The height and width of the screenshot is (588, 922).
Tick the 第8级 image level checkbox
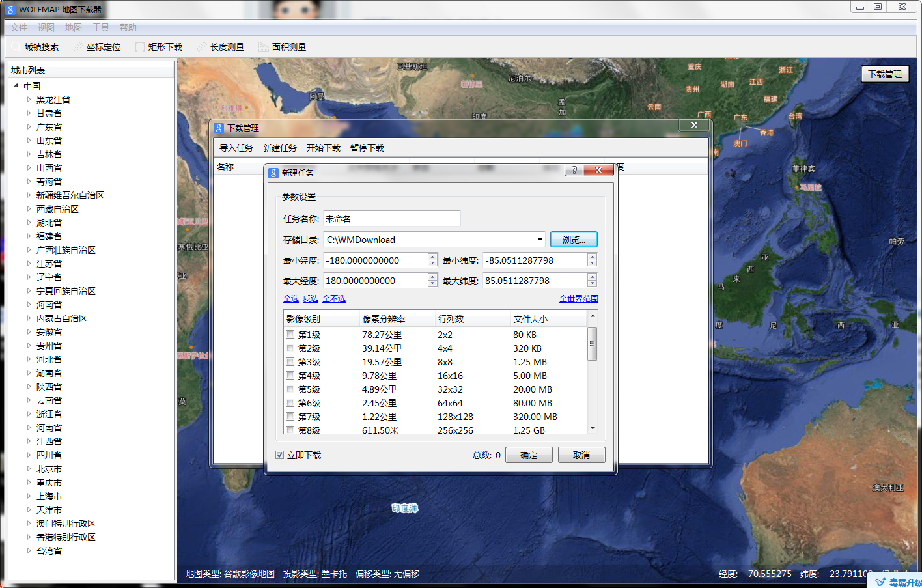coord(290,430)
